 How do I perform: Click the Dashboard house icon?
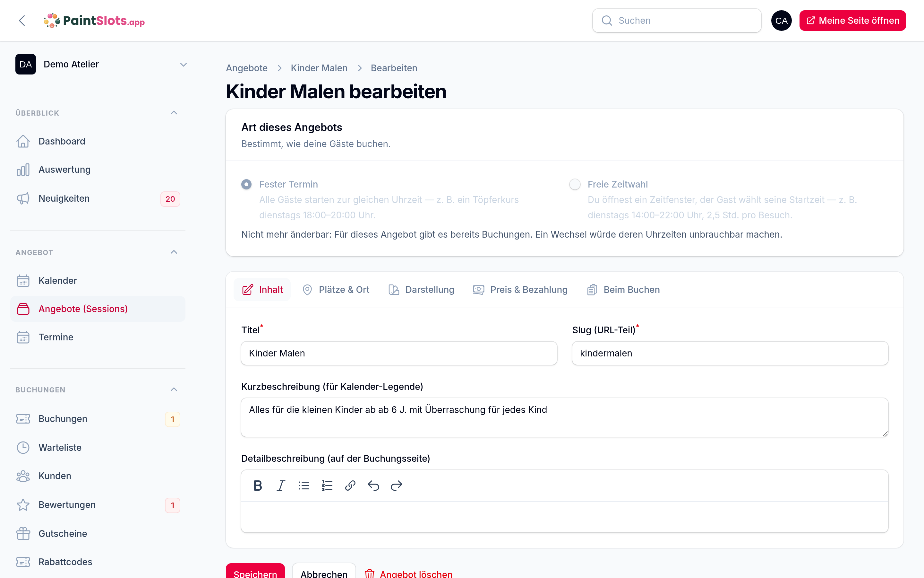23,141
